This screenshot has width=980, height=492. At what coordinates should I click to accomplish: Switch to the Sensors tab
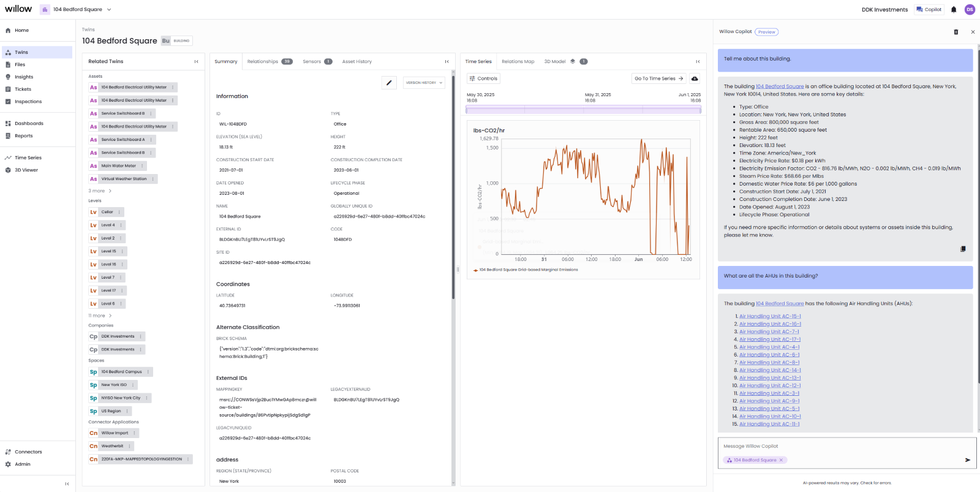317,61
